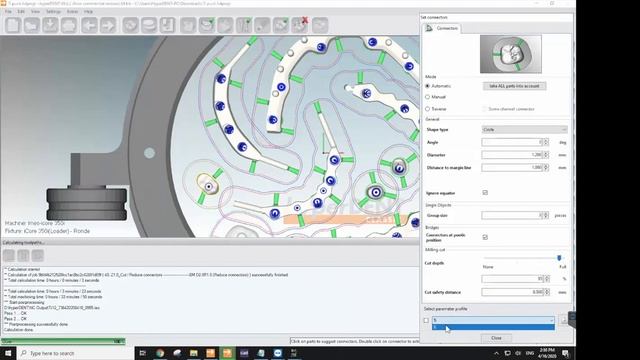The height and width of the screenshot is (360, 640).
Task: Click first small icon above log panel
Action: [9, 256]
